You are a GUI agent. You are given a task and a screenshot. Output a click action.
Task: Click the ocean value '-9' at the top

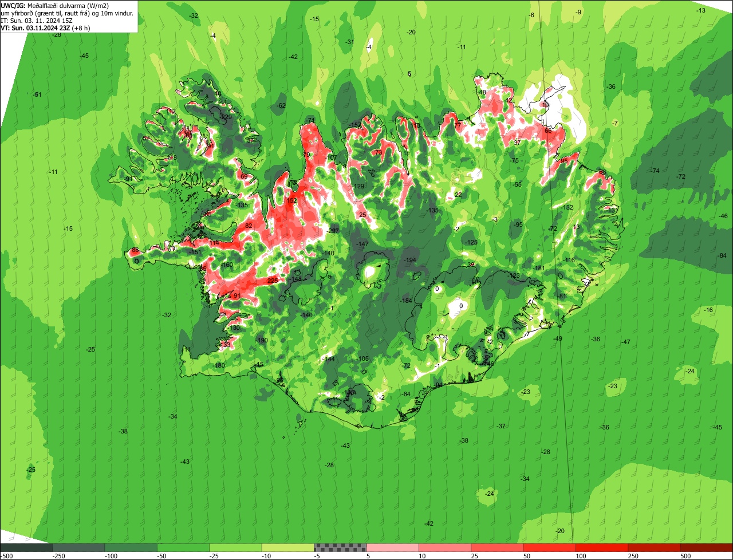(579, 12)
